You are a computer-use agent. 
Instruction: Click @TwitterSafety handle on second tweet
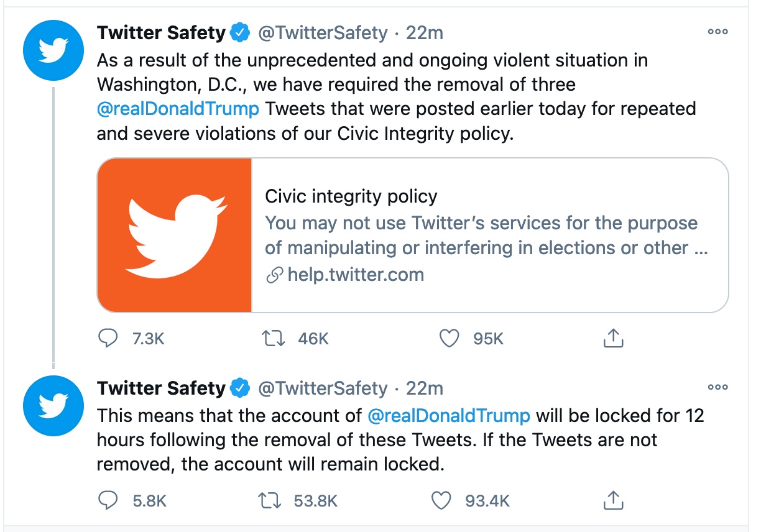[x=323, y=388]
